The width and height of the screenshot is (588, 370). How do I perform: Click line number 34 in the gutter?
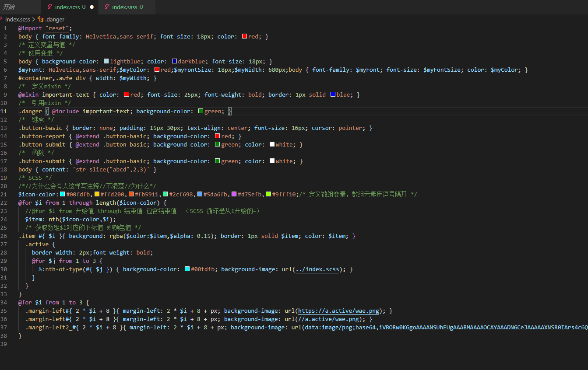pyautogui.click(x=4, y=303)
